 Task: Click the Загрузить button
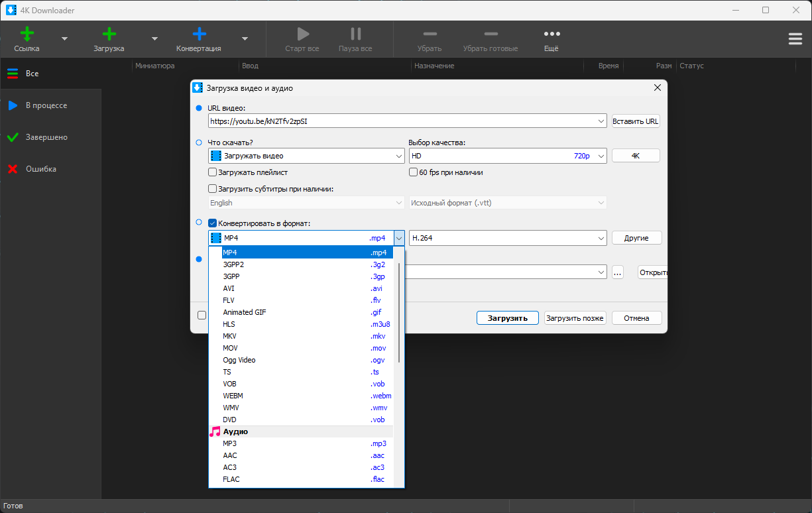508,318
